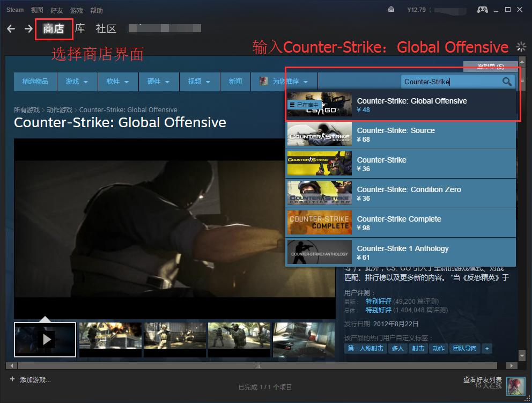532x403 pixels.
Task: Select Counter-Strike: Global Offensive search result
Action: pos(401,105)
